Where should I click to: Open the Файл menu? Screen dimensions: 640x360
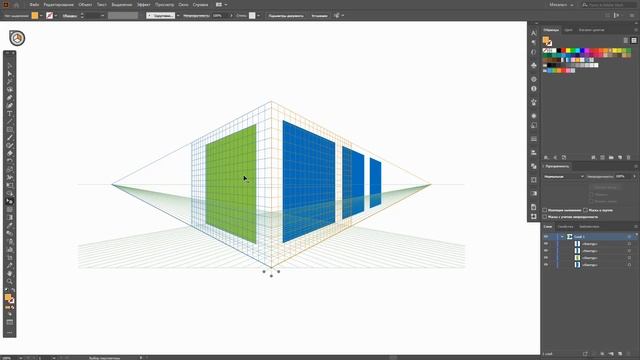click(34, 4)
